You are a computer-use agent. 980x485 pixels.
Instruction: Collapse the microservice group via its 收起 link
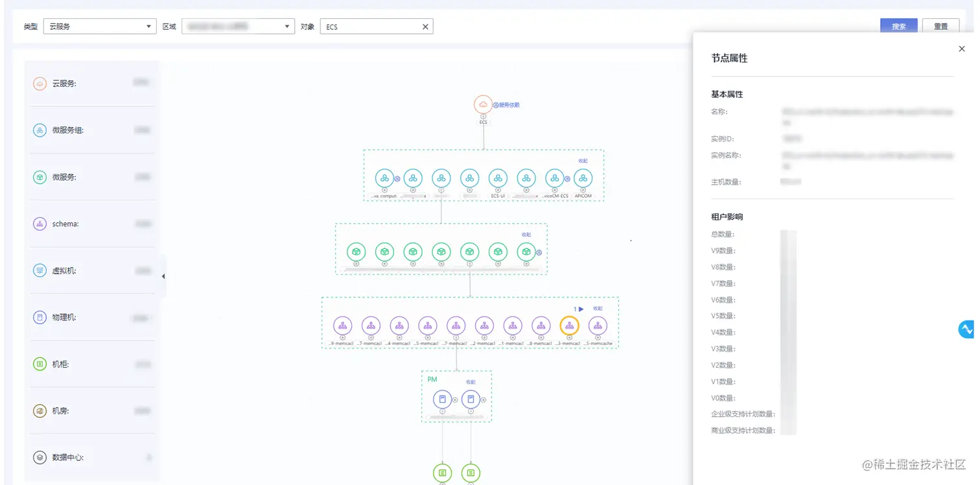[582, 160]
